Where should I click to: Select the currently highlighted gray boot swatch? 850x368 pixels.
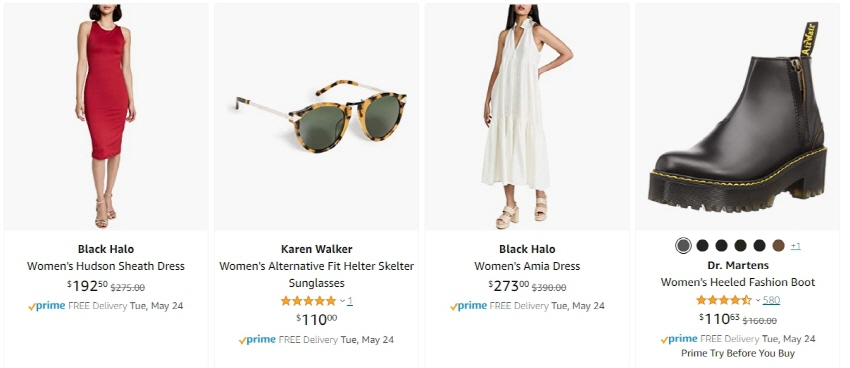[x=683, y=246]
